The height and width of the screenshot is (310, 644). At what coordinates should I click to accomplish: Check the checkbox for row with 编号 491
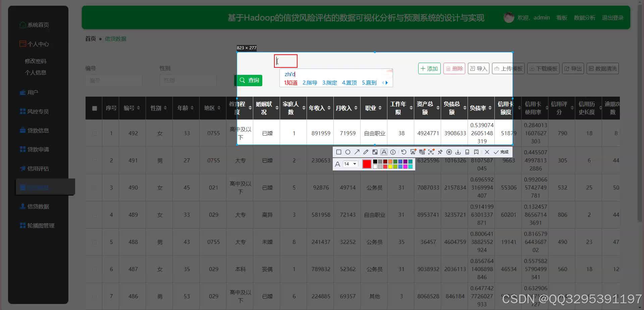[x=95, y=160]
